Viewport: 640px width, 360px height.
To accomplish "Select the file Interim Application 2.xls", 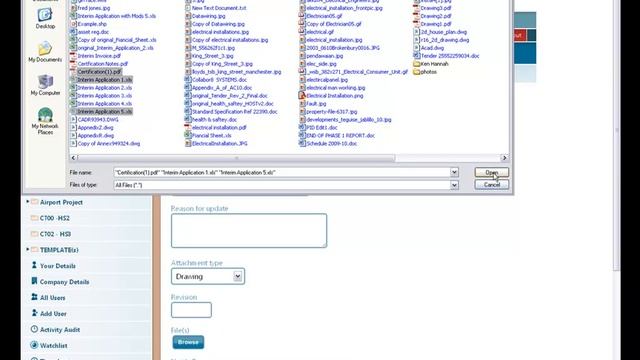I will tap(104, 88).
